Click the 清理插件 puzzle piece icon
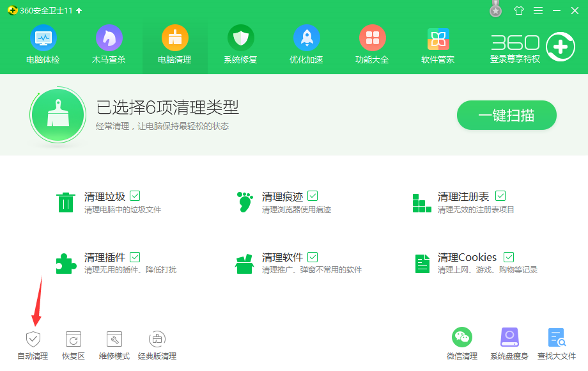 66,264
